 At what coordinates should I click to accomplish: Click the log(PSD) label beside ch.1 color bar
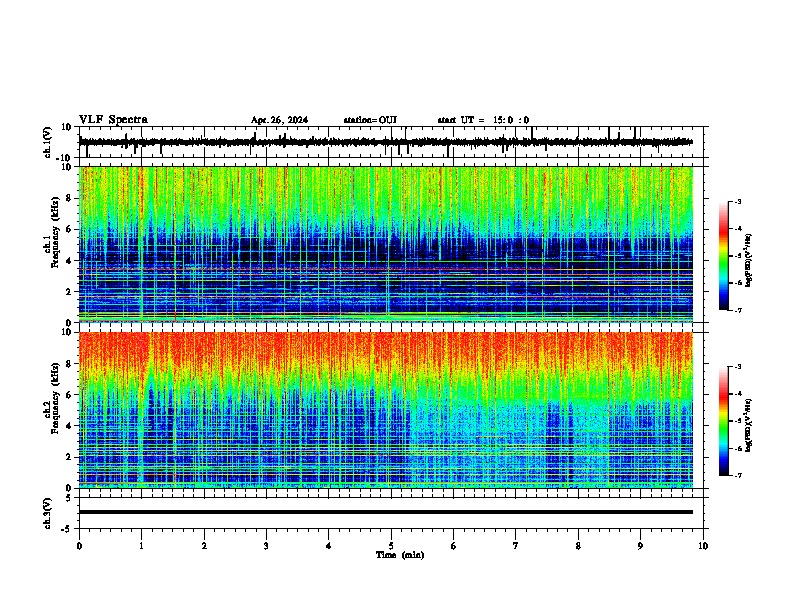coord(749,260)
